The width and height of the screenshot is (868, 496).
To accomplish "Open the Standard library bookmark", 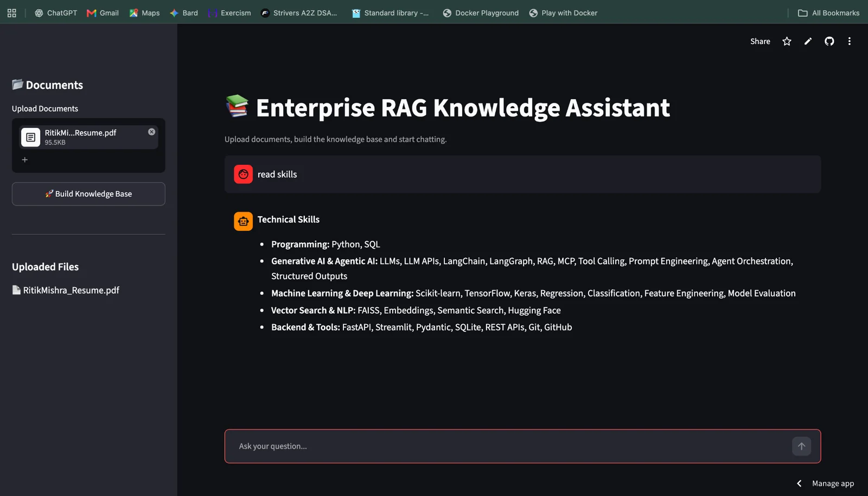I will 390,13.
